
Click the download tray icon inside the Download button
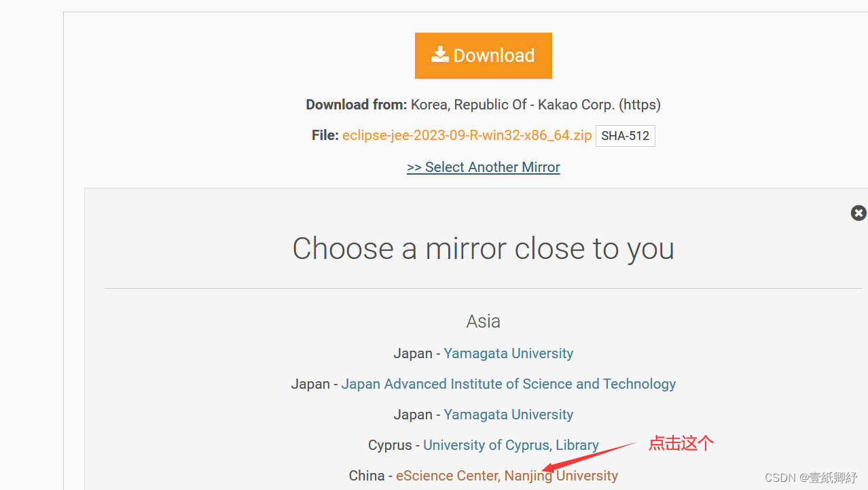point(440,55)
